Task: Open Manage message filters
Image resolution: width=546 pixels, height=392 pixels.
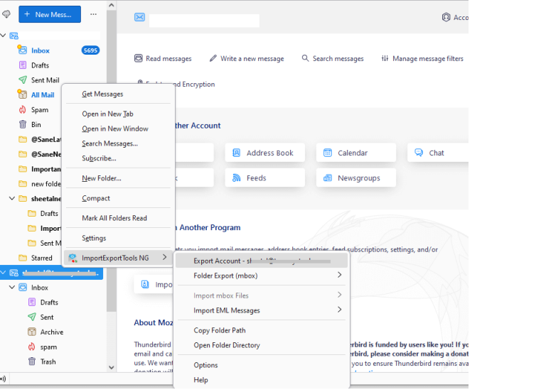Action: (422, 59)
